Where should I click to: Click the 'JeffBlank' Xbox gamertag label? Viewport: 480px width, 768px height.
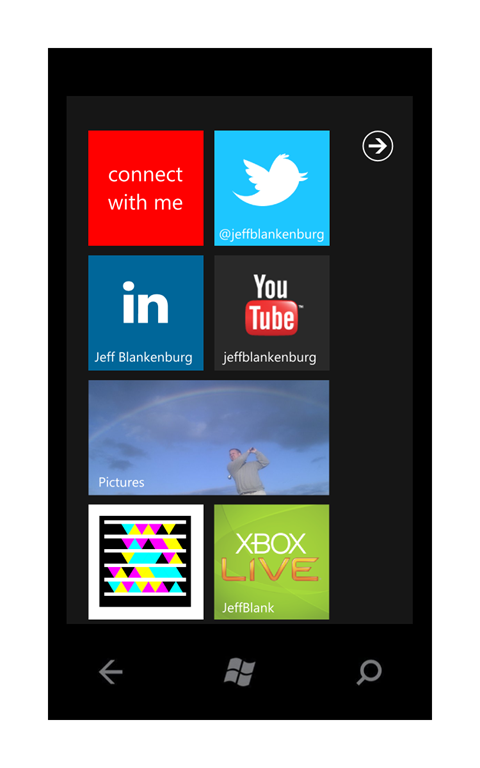(248, 608)
